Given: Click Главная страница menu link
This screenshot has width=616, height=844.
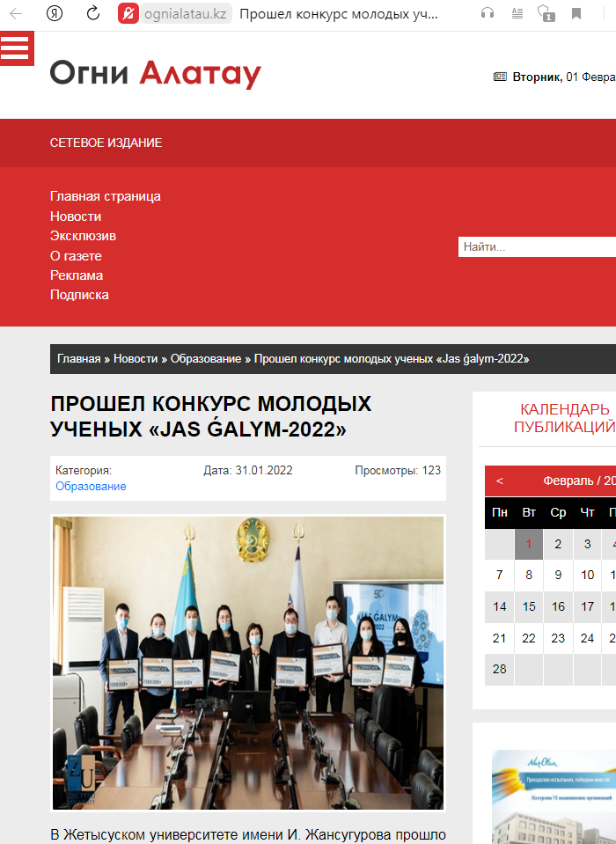Looking at the screenshot, I should [x=105, y=196].
